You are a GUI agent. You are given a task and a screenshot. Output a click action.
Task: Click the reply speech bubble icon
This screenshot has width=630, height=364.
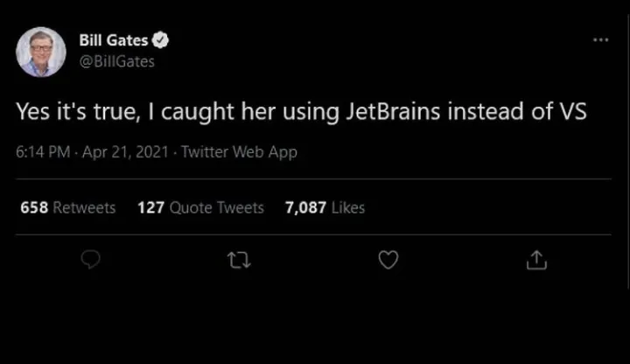coord(90,260)
